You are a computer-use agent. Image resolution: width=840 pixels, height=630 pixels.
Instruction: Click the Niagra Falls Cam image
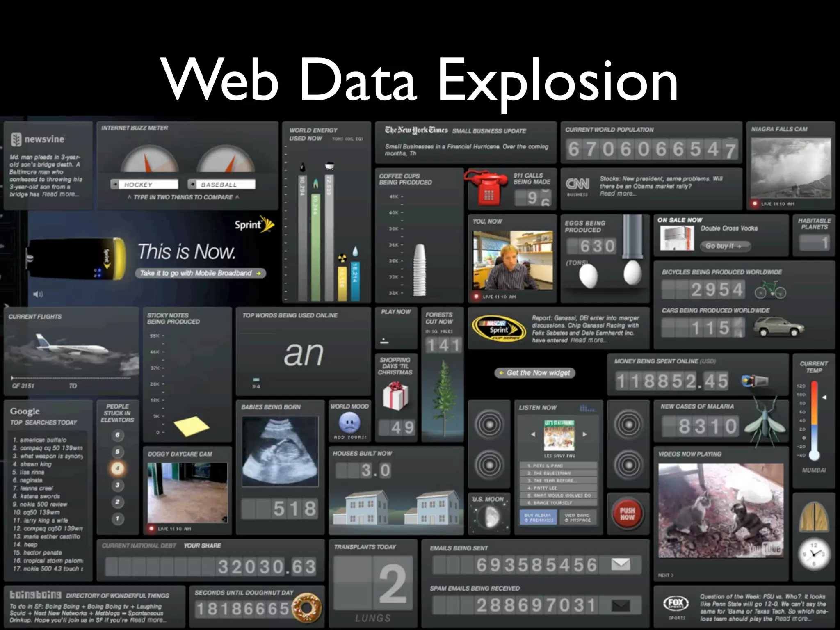790,168
